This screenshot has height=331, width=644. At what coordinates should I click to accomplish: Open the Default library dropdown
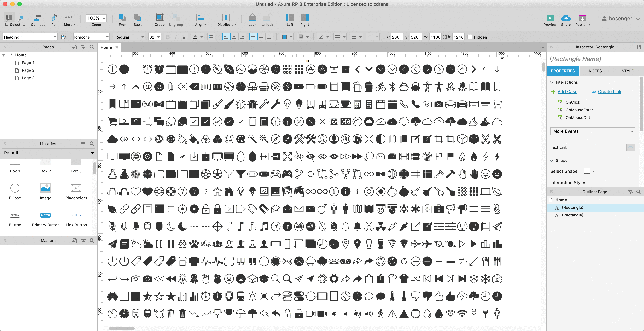48,153
